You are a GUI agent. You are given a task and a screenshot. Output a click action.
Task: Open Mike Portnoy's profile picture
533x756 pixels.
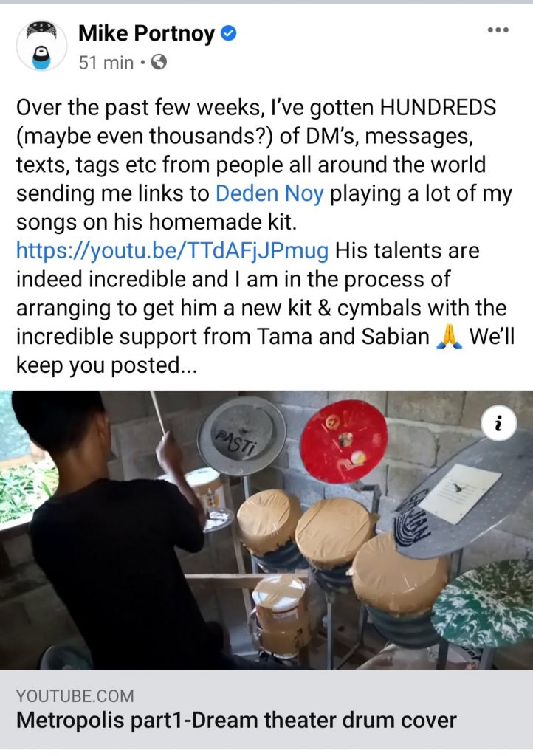(41, 47)
